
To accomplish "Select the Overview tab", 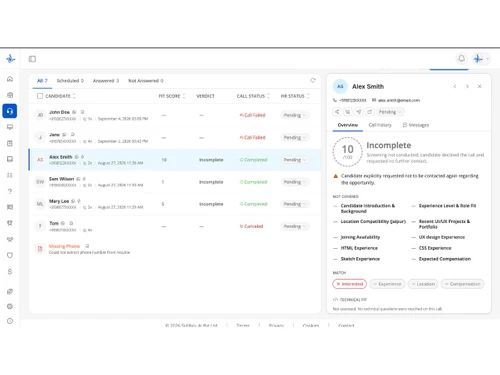I will (x=348, y=125).
